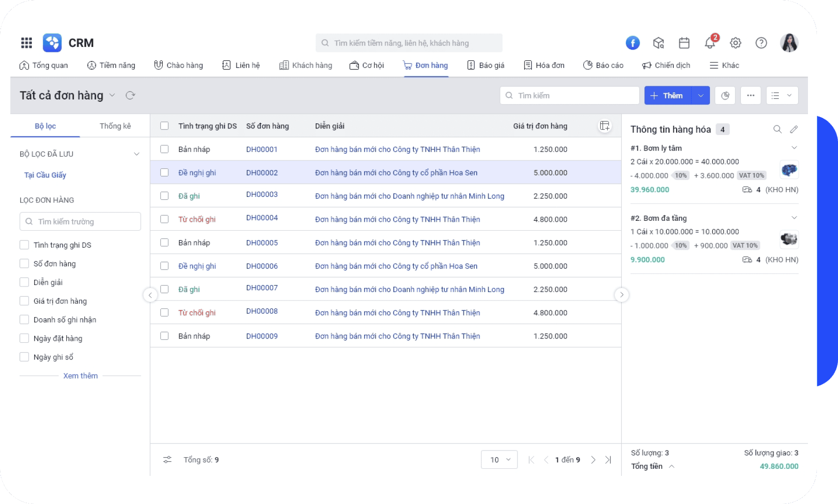
Task: Open Tất cả đơn hàng view dropdown
Action: coord(112,96)
